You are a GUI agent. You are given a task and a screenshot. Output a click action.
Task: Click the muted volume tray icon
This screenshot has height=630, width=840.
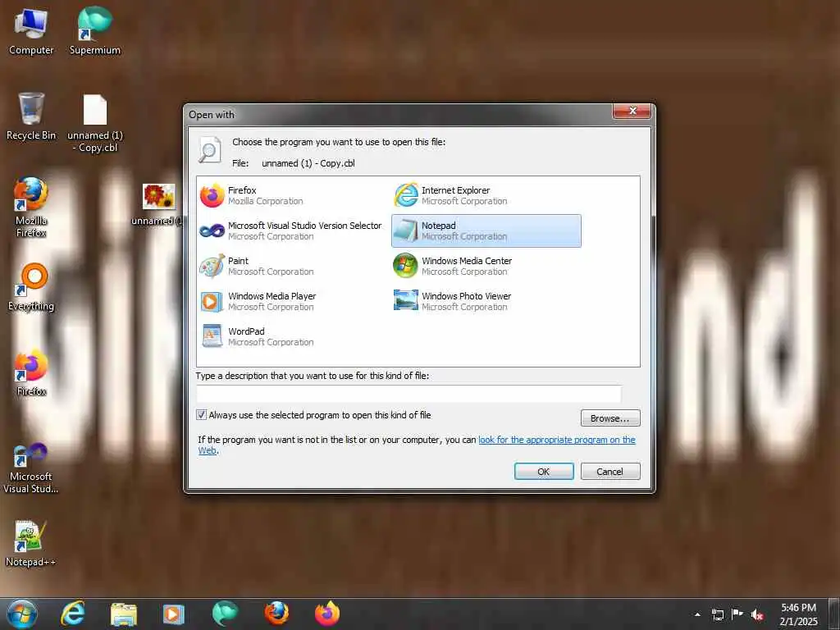tap(757, 614)
